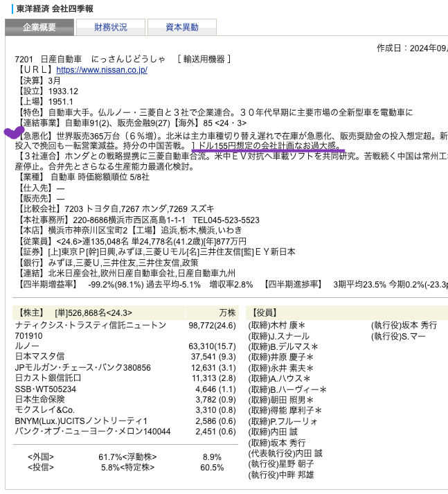Click director (取締)井原 慶子
This screenshot has height=494, width=448.
coord(281,358)
